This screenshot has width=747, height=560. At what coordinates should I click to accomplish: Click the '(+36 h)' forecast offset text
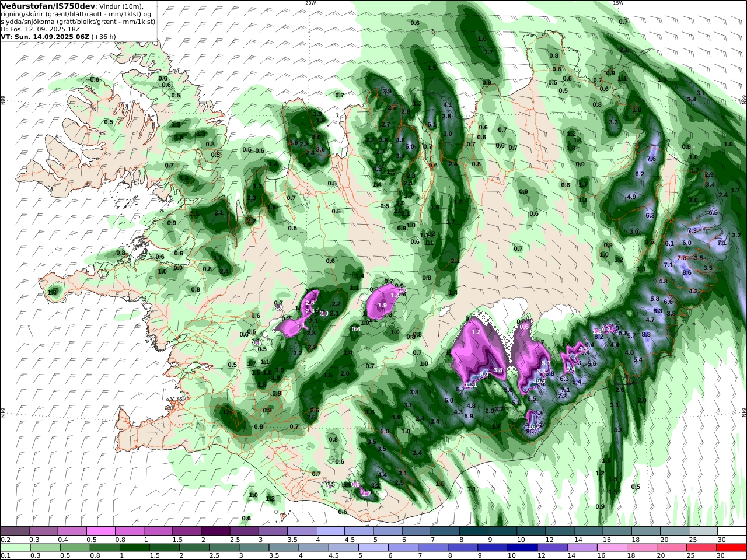pyautogui.click(x=103, y=36)
